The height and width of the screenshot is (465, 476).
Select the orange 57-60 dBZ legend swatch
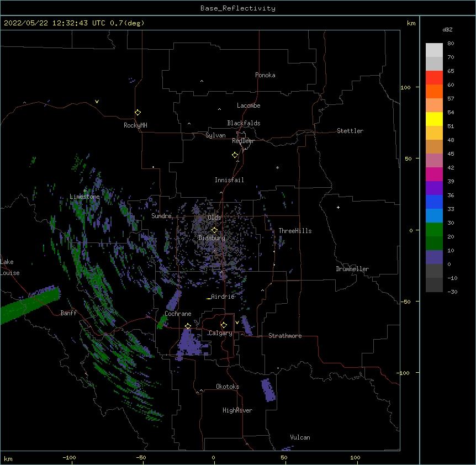coord(434,91)
